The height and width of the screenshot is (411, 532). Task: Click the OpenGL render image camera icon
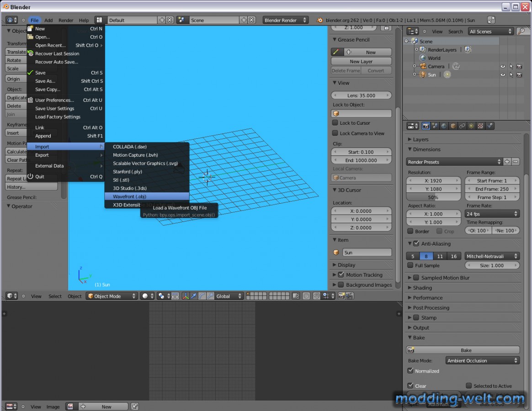[341, 296]
